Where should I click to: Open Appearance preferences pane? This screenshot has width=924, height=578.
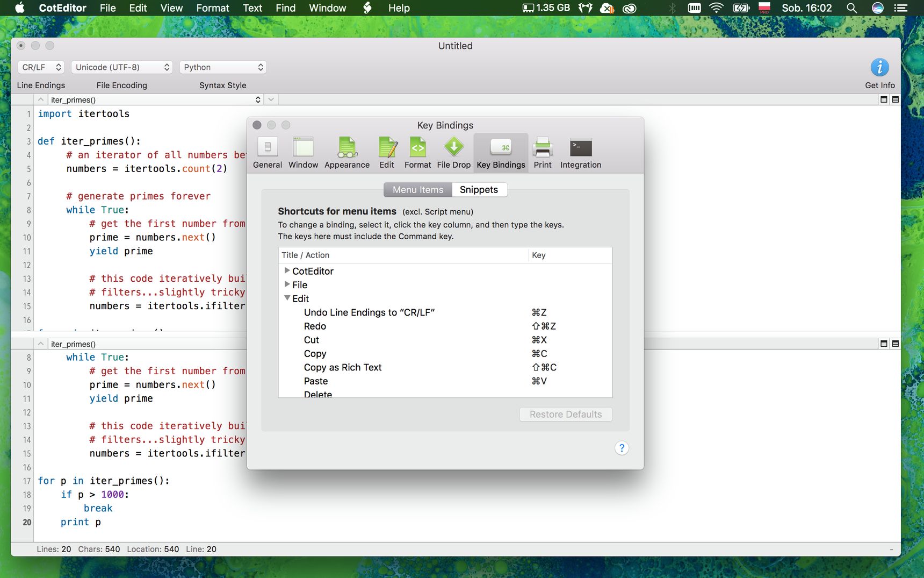(347, 153)
